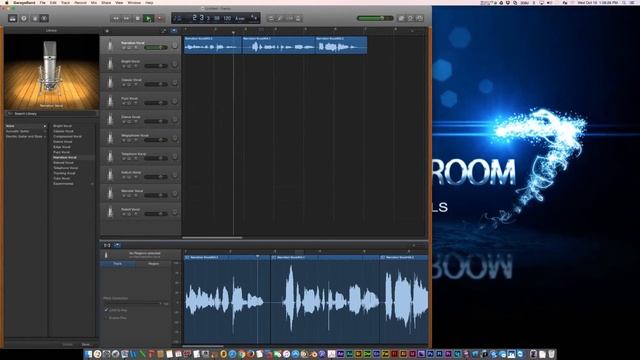Screen dimensions: 640x360
Task: Open Finder from the Dock
Action: (x=88, y=354)
